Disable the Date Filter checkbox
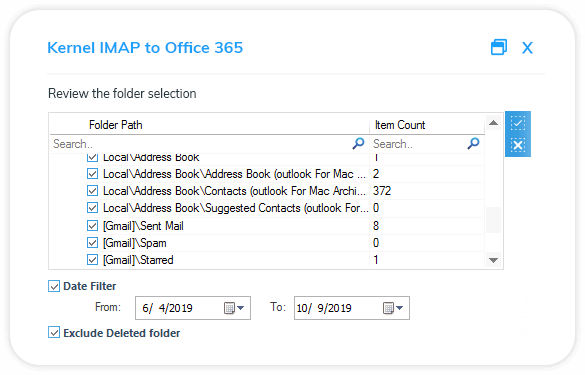Screen dimensions: 585x375 coord(54,286)
